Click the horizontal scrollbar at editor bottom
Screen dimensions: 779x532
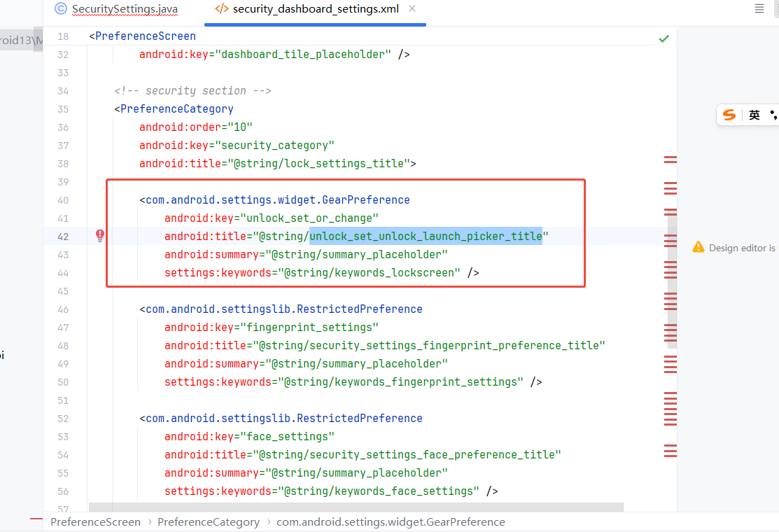tap(356, 507)
